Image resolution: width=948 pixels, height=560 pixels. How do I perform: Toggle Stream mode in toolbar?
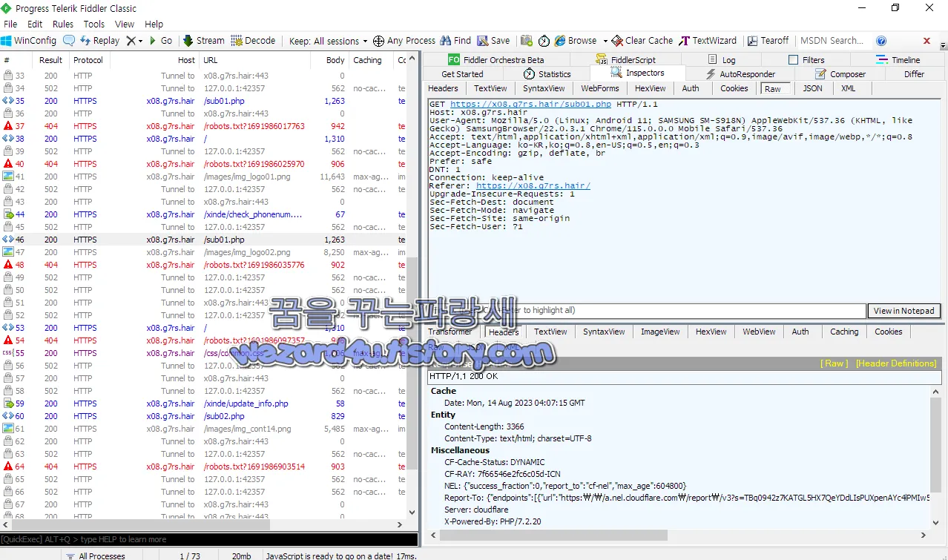click(203, 41)
